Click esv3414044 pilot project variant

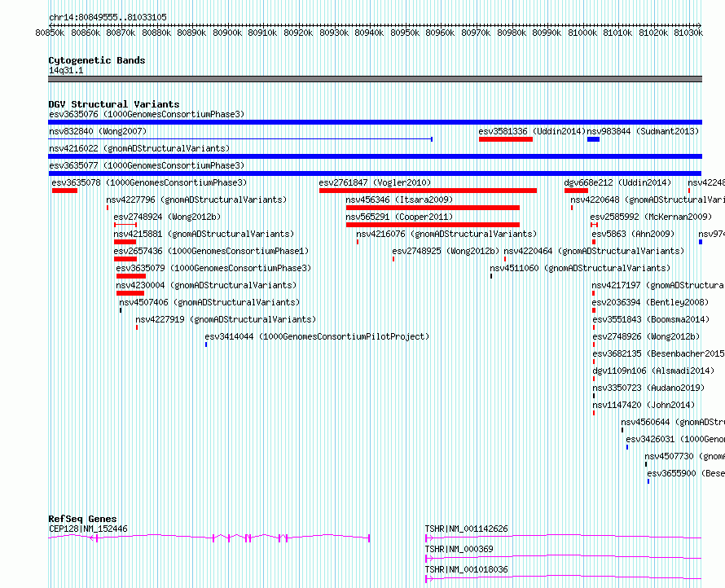(x=317, y=336)
